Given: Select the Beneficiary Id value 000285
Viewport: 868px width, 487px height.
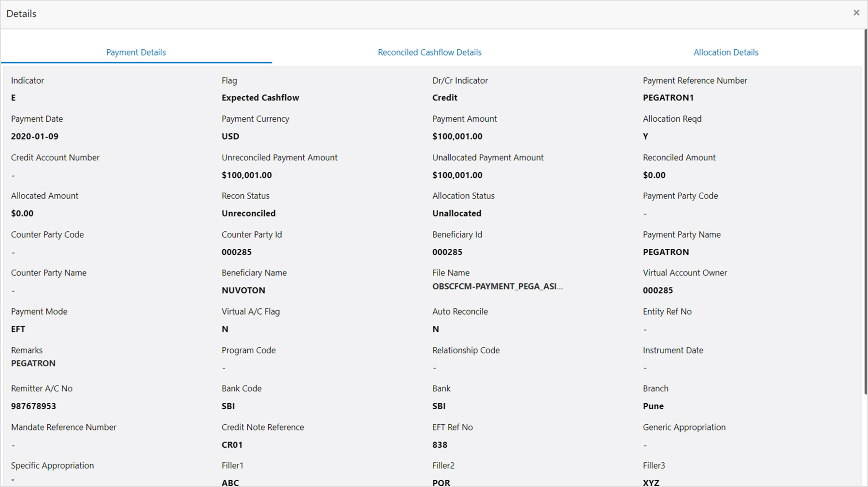Looking at the screenshot, I should point(447,252).
